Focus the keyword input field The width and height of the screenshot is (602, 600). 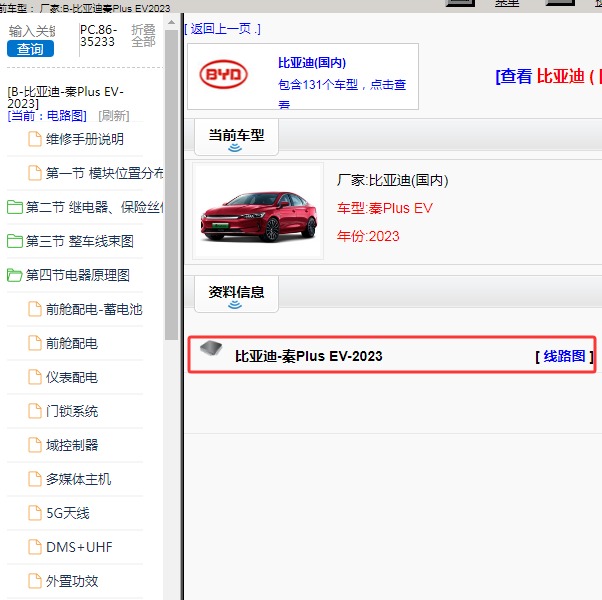pyautogui.click(x=32, y=31)
